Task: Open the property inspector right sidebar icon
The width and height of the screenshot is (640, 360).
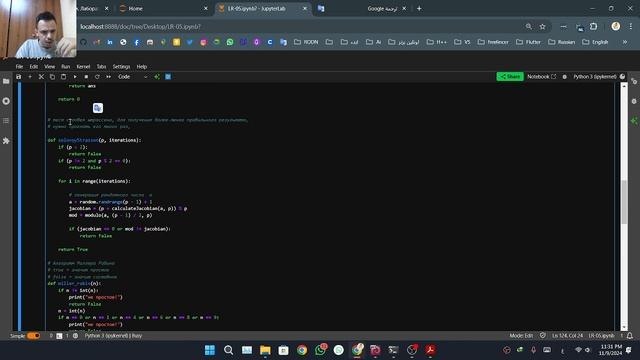Action: (634, 81)
